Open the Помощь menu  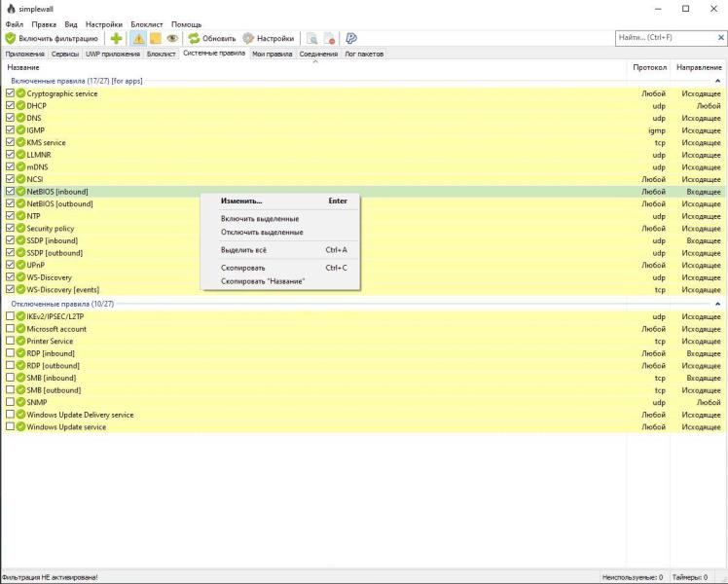186,24
